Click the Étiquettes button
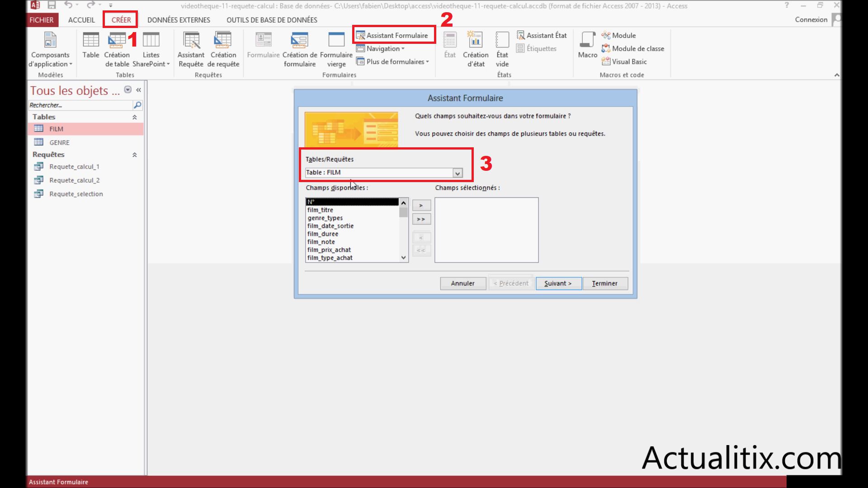The width and height of the screenshot is (868, 488). coord(537,48)
